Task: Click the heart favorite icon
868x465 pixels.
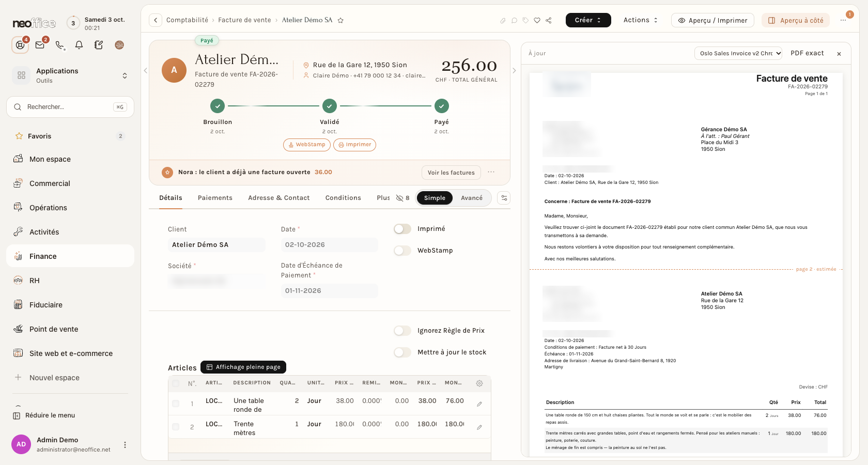Action: (x=537, y=21)
